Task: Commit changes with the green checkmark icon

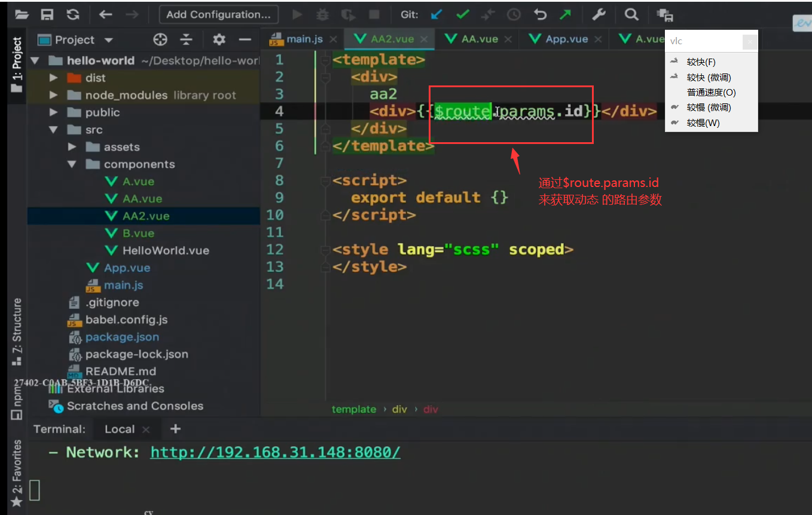Action: pos(463,14)
